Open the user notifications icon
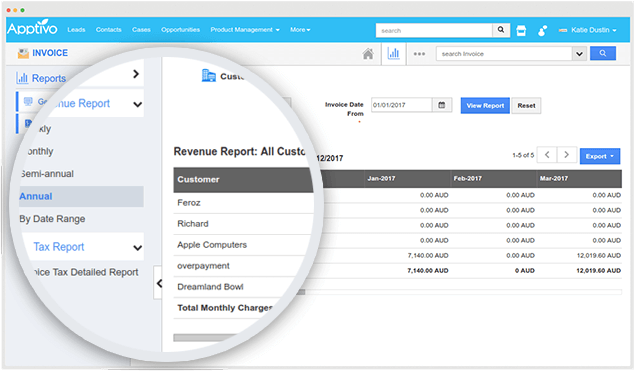The width and height of the screenshot is (635, 371). tap(542, 30)
